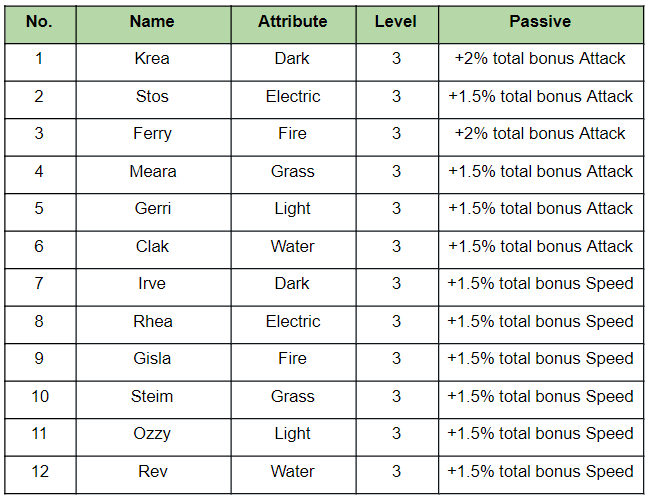Click Ozzy's 'Light' attribute cell
This screenshot has height=500, width=650.
pos(292,434)
